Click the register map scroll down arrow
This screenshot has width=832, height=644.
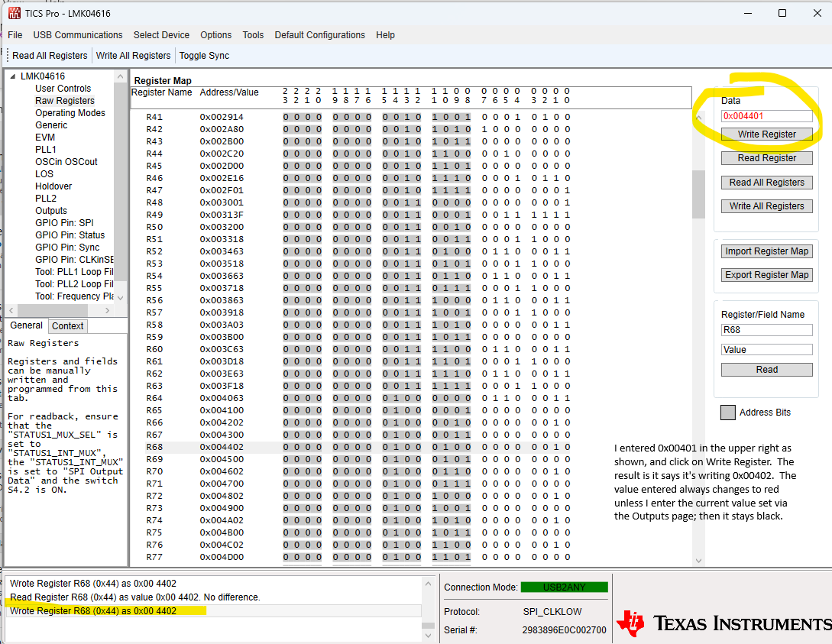tap(698, 560)
